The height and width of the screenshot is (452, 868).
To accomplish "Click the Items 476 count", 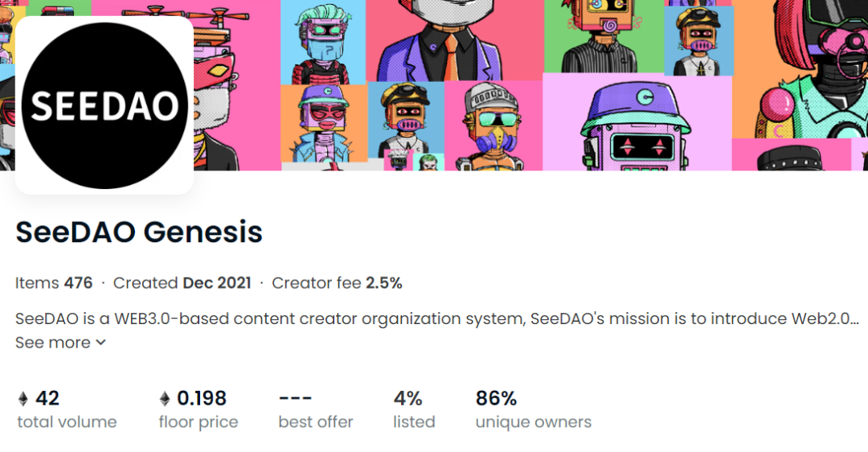I will (54, 283).
